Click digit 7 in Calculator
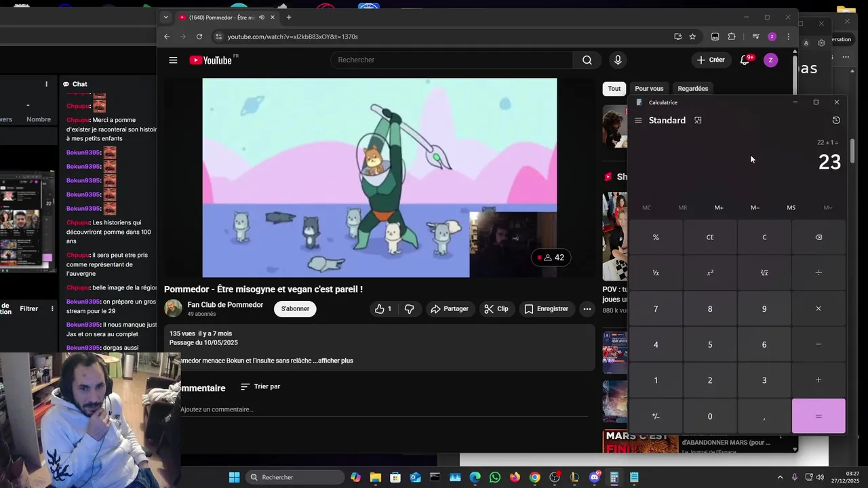The image size is (868, 488). tap(656, 309)
